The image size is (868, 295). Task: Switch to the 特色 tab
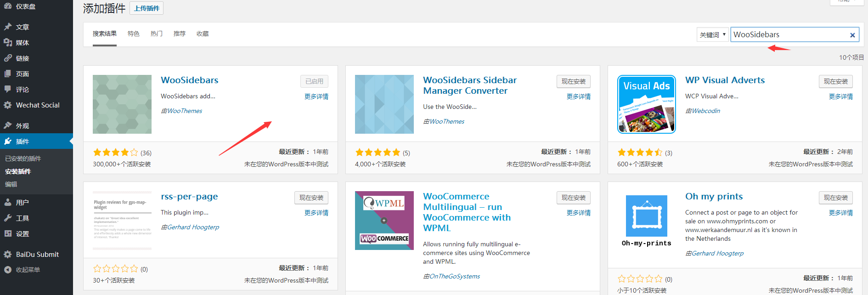[134, 34]
